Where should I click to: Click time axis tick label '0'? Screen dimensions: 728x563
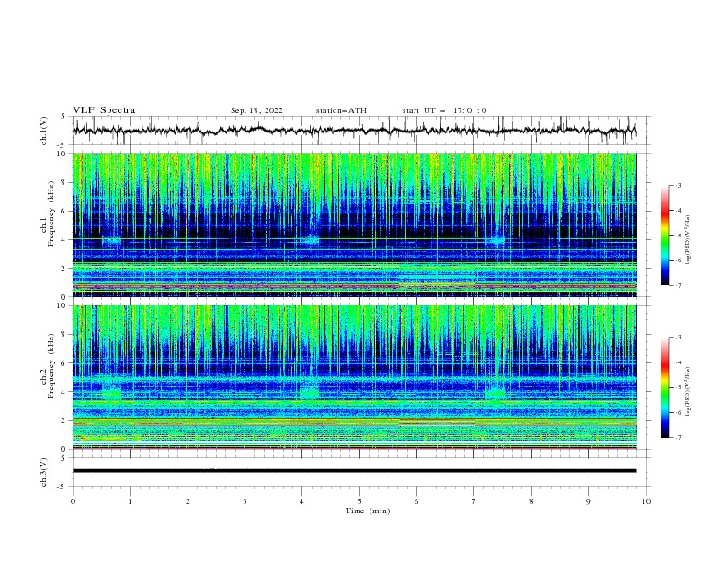[73, 501]
